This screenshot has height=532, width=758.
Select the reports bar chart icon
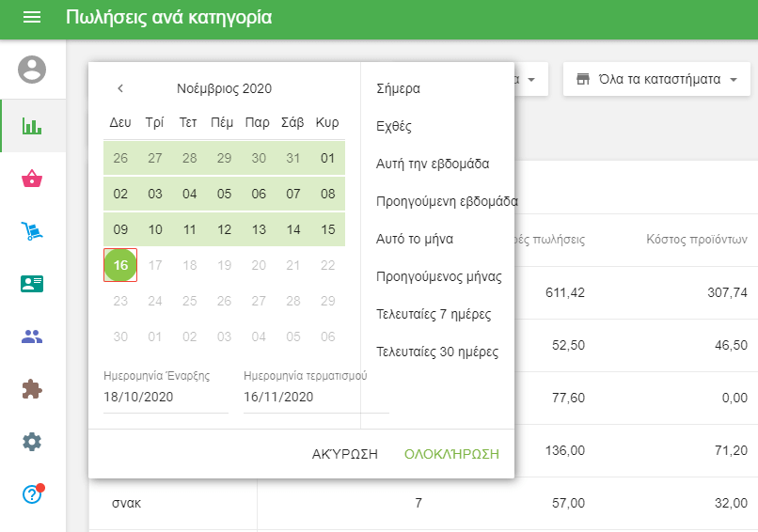tap(32, 126)
